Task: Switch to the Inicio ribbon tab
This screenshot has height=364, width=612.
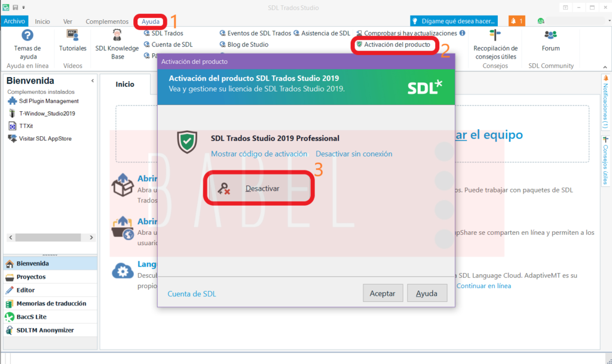Action: [x=42, y=22]
